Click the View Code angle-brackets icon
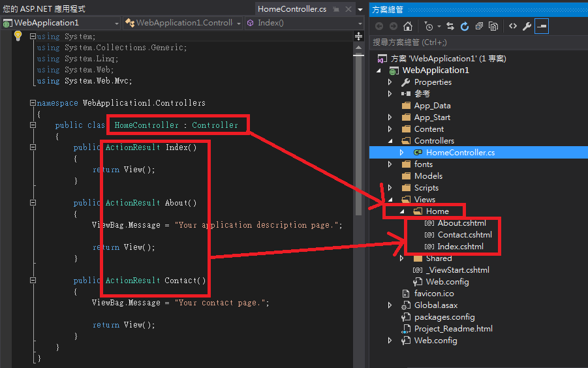Screen dimensions: 588x368 point(513,26)
